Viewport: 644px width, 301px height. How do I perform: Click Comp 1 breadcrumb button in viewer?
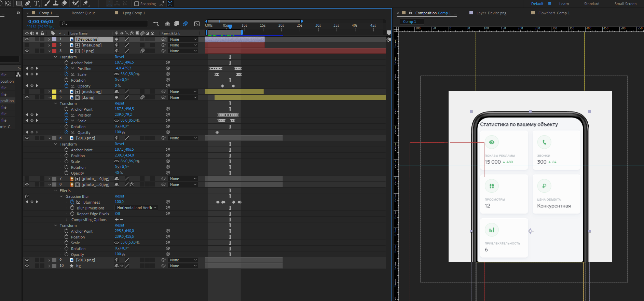click(412, 22)
